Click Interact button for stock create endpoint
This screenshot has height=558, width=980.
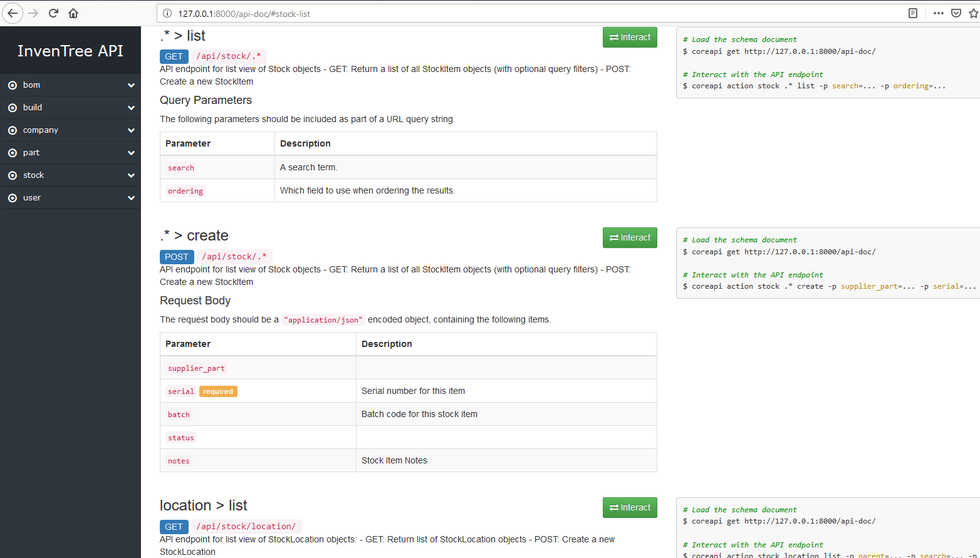click(x=630, y=238)
